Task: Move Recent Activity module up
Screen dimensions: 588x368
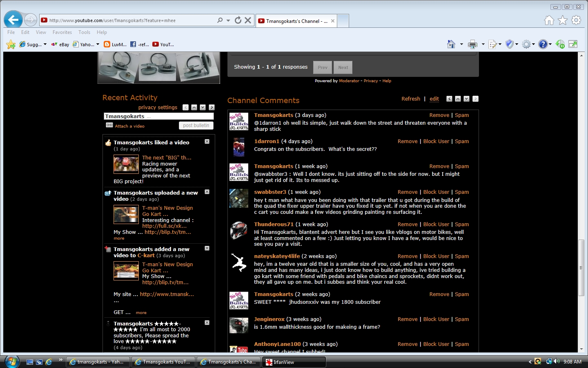Action: click(194, 108)
